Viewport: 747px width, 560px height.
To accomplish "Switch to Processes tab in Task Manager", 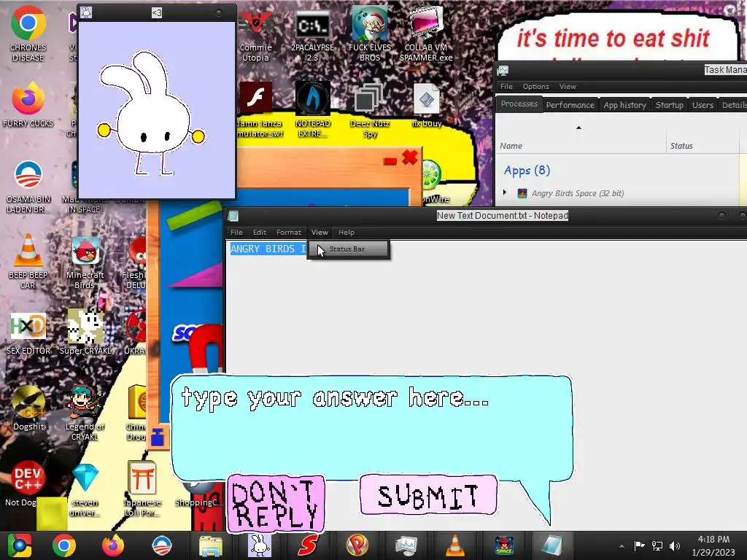I will click(x=519, y=104).
